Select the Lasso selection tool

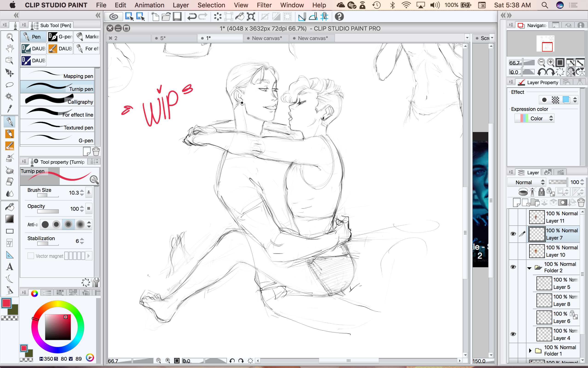pos(10,85)
